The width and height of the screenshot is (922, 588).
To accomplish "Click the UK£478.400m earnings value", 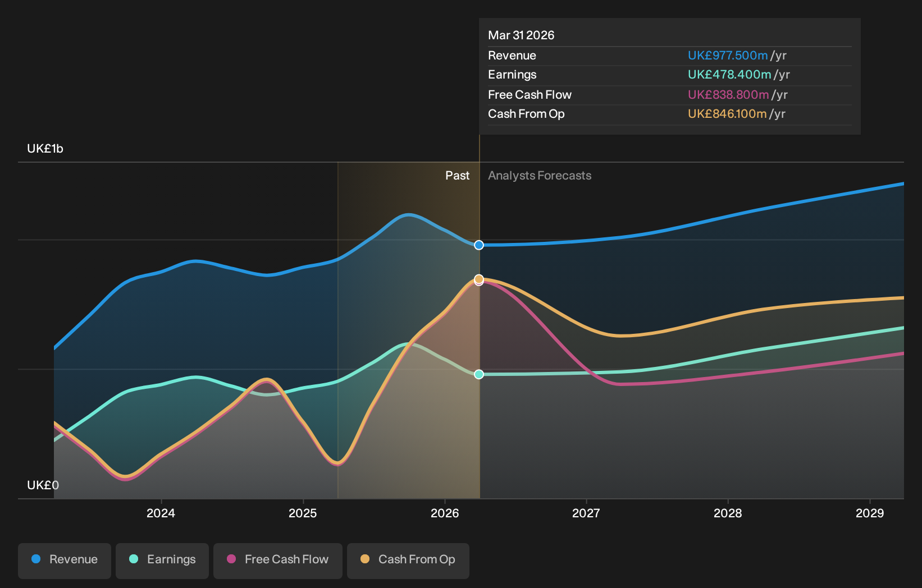I will [729, 75].
